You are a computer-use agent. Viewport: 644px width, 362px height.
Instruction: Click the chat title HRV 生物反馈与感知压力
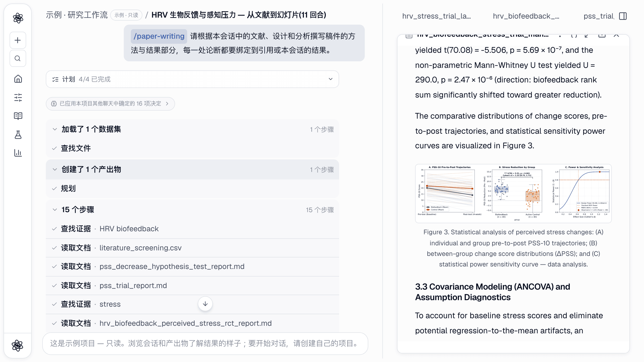[x=239, y=15]
